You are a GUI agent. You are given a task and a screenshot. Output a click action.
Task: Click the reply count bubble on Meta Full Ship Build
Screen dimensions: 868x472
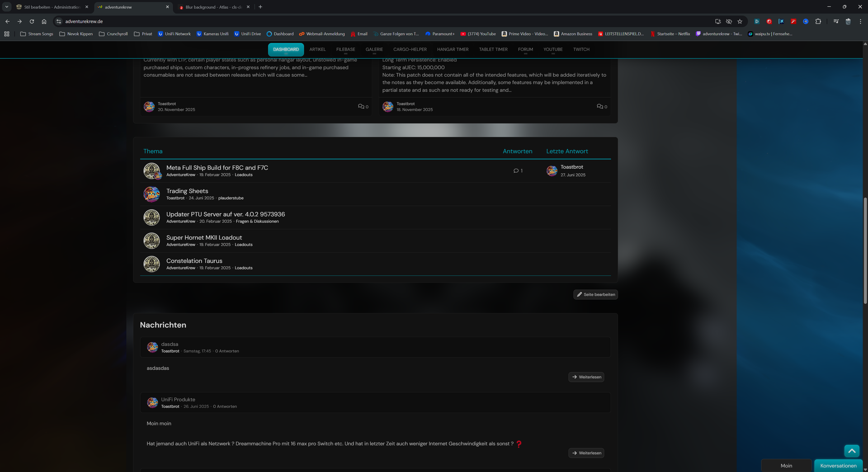tap(518, 171)
